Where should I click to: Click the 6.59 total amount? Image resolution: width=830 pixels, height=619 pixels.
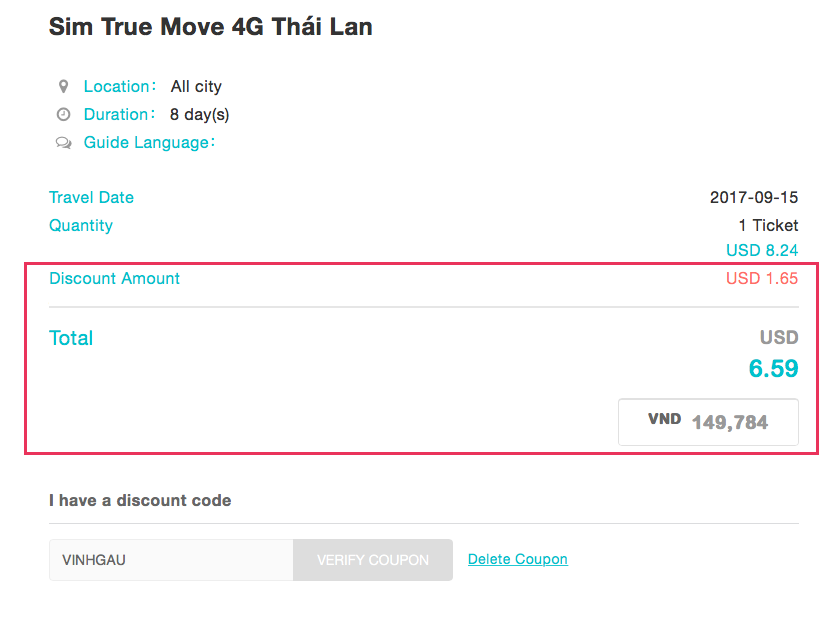pos(773,369)
